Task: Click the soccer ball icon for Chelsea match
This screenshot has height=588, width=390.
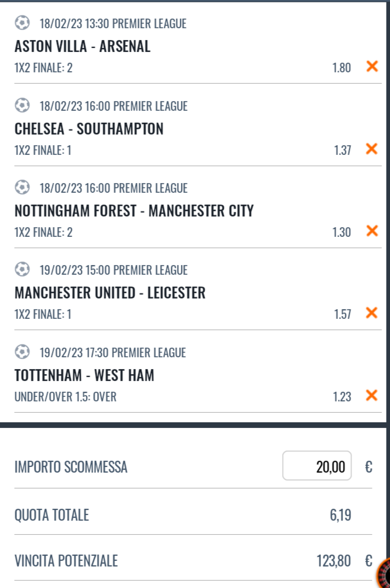Action: [x=22, y=106]
